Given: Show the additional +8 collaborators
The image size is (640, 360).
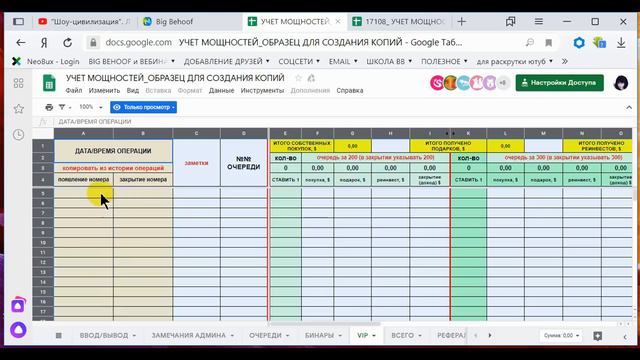Looking at the screenshot, I should point(503,83).
